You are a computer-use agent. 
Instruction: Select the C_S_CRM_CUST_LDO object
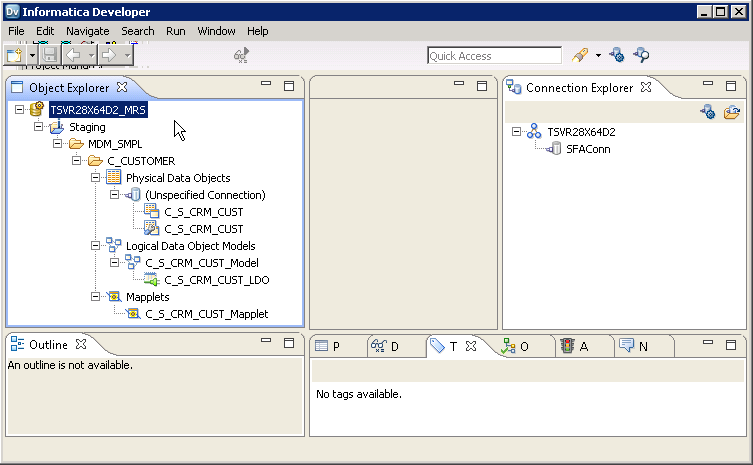point(217,280)
